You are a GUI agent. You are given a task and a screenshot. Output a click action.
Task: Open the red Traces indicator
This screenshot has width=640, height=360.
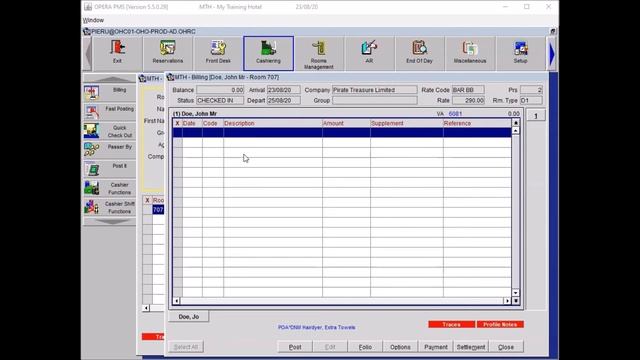coord(451,324)
